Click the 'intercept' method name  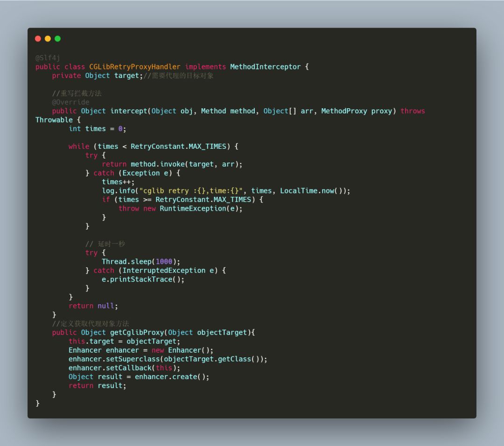click(x=129, y=111)
